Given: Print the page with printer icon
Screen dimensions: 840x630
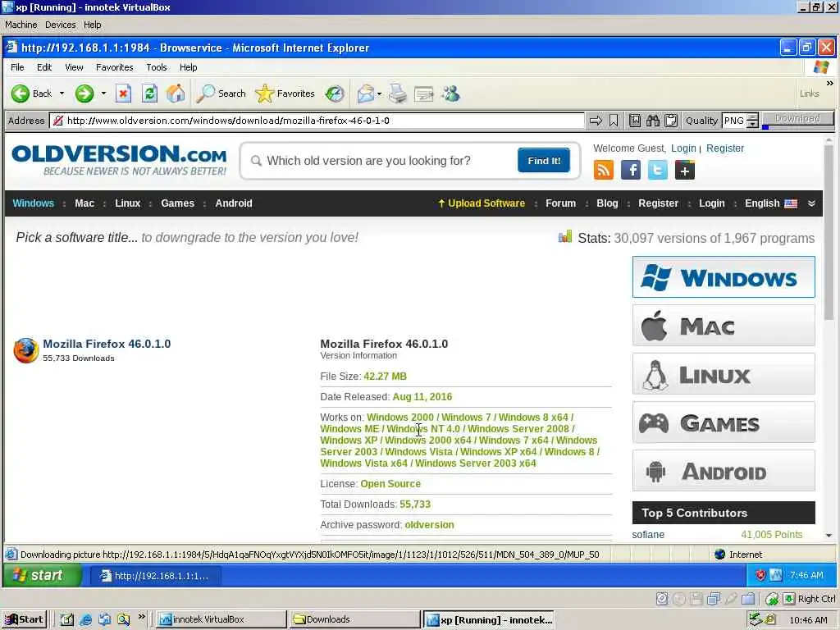Looking at the screenshot, I should click(398, 94).
